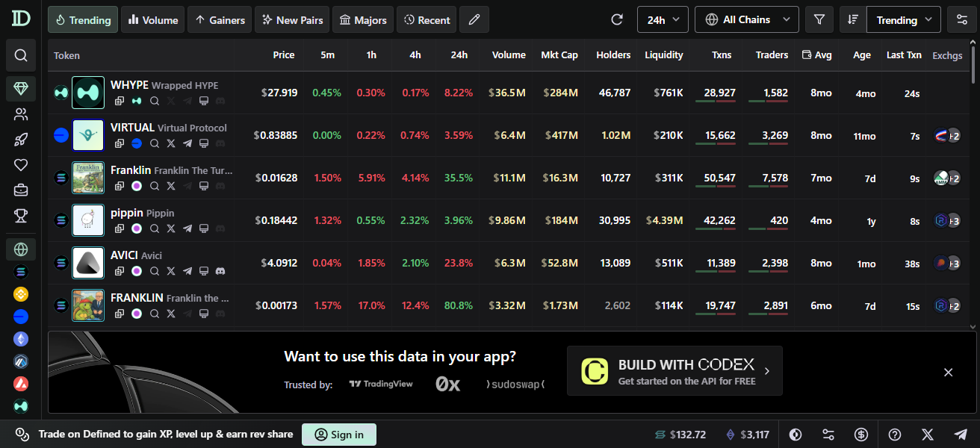The width and height of the screenshot is (980, 448).
Task: Open the heart watchlist icon in the sidebar
Action: 21,165
